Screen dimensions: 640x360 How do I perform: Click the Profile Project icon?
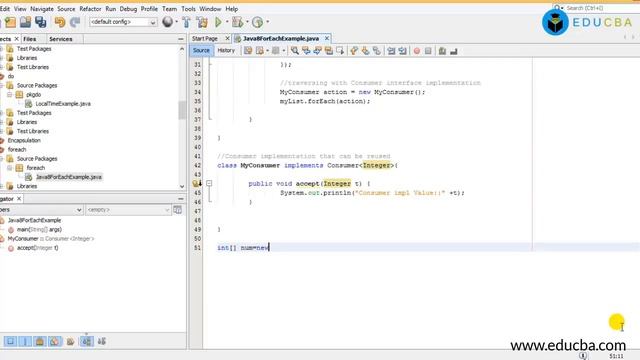click(x=257, y=22)
